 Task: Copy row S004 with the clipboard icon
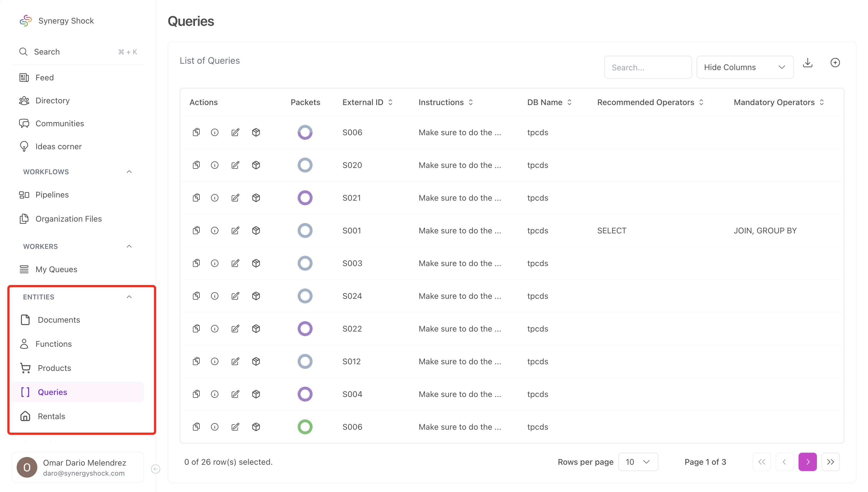[196, 394]
